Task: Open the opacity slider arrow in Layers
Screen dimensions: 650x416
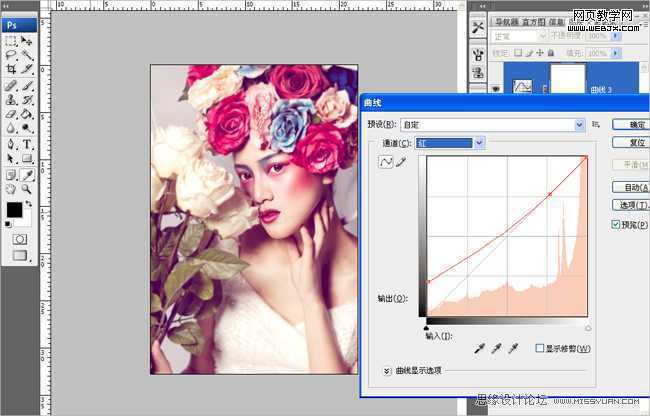Action: point(616,36)
